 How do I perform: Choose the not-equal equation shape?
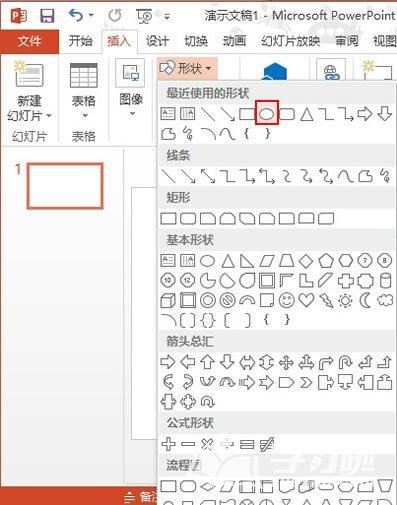pyautogui.click(x=267, y=444)
